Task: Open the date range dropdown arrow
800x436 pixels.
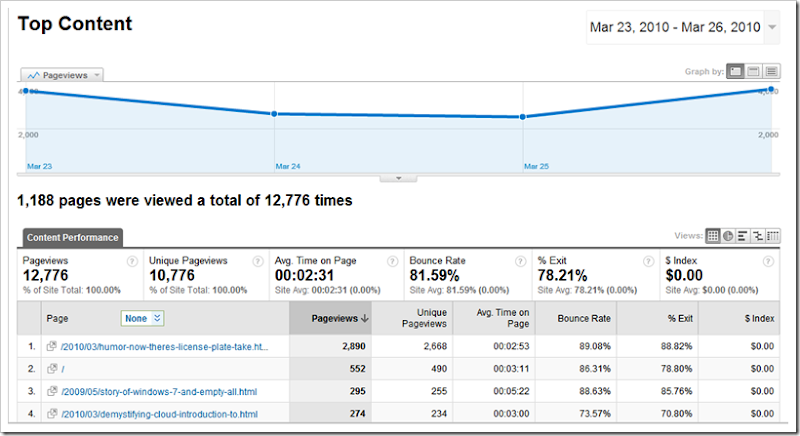Action: click(x=772, y=27)
